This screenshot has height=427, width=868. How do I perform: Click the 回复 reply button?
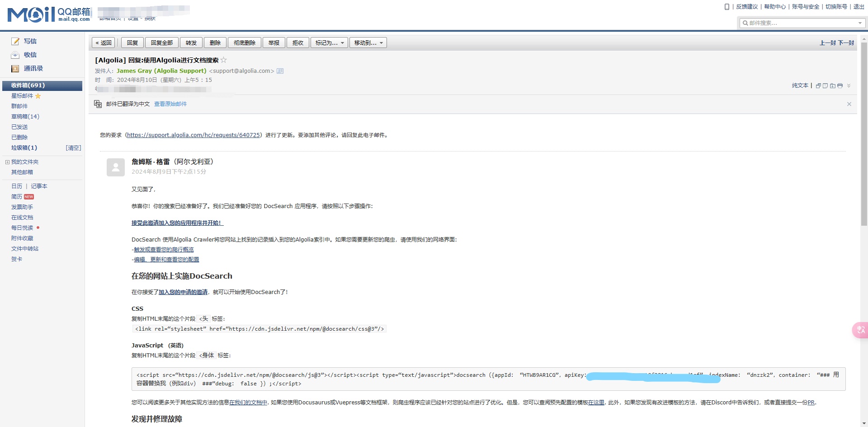coord(132,43)
